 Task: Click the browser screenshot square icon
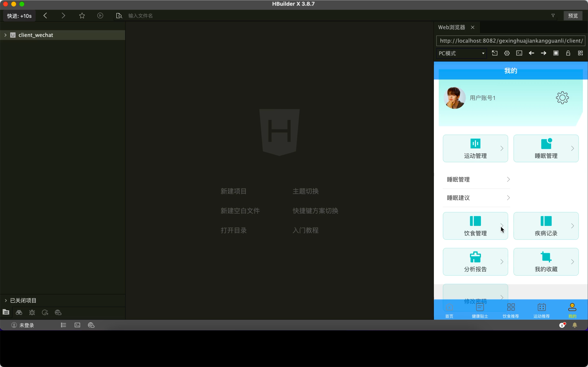click(556, 53)
